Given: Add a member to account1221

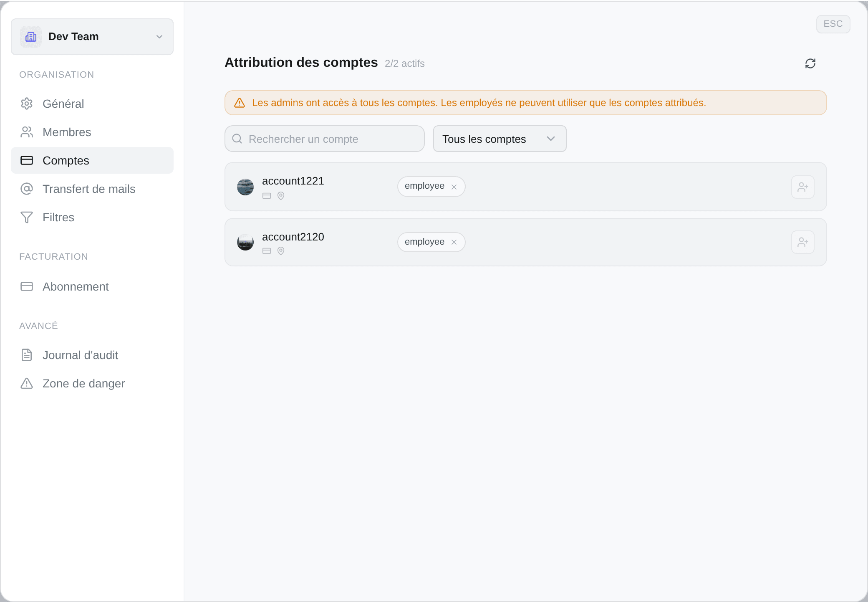Looking at the screenshot, I should tap(803, 187).
